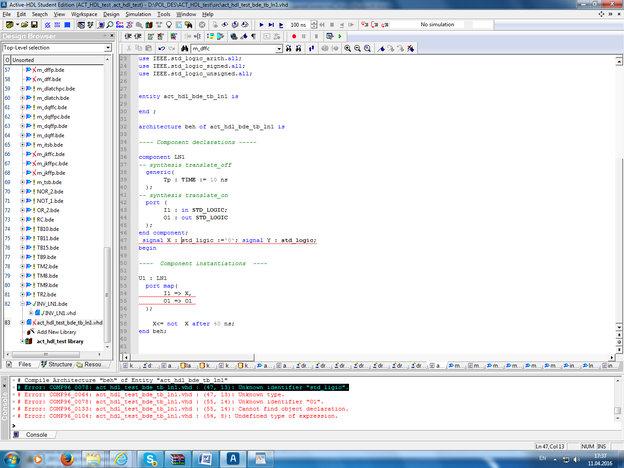Open the Console tab

click(35, 434)
